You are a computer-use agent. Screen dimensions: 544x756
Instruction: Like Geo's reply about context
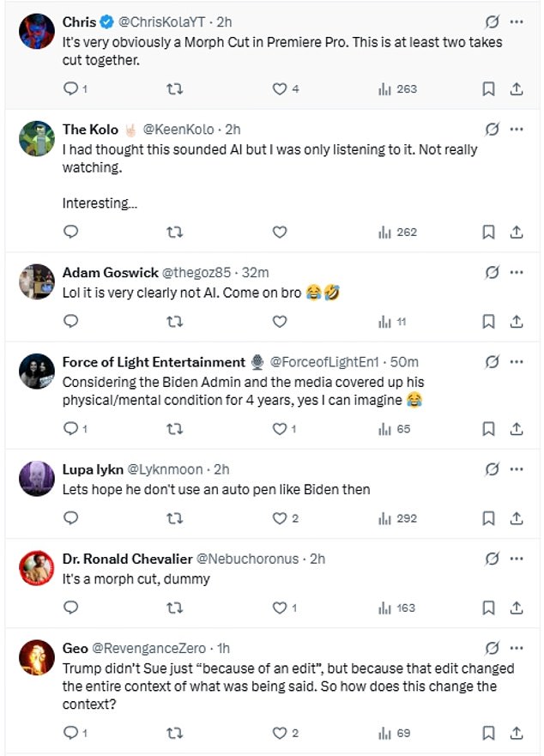pos(279,733)
